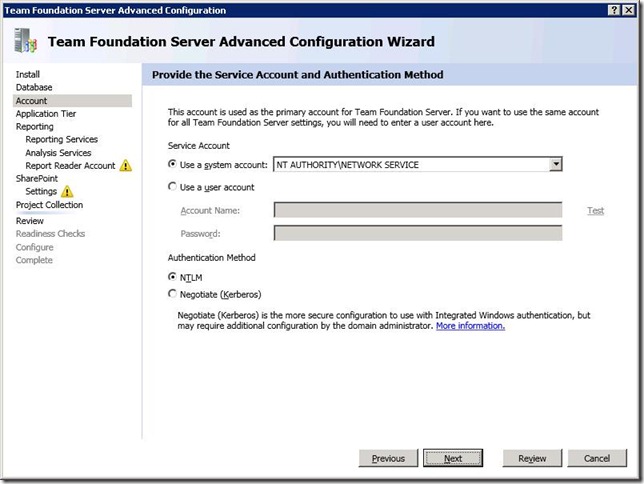This screenshot has height=484, width=644.
Task: Click the Report Reader Account warning icon
Action: click(x=126, y=166)
